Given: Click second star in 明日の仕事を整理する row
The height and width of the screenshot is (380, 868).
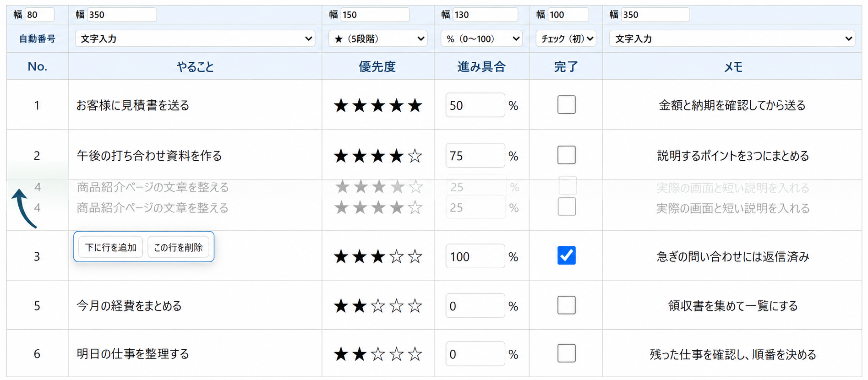Looking at the screenshot, I should pos(360,354).
